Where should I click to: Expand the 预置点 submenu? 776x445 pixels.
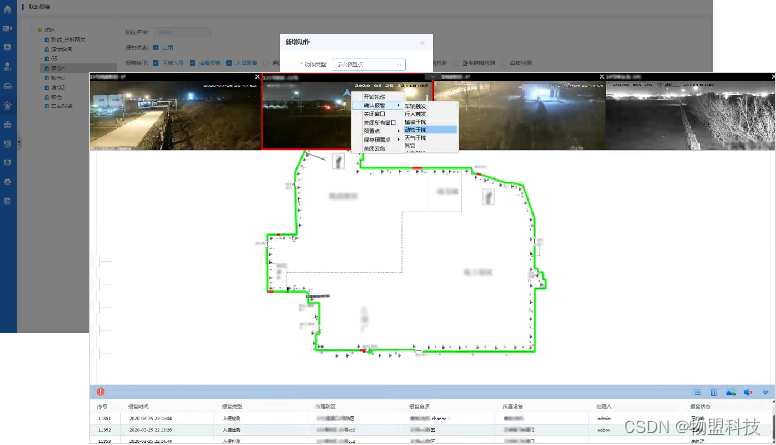point(377,131)
